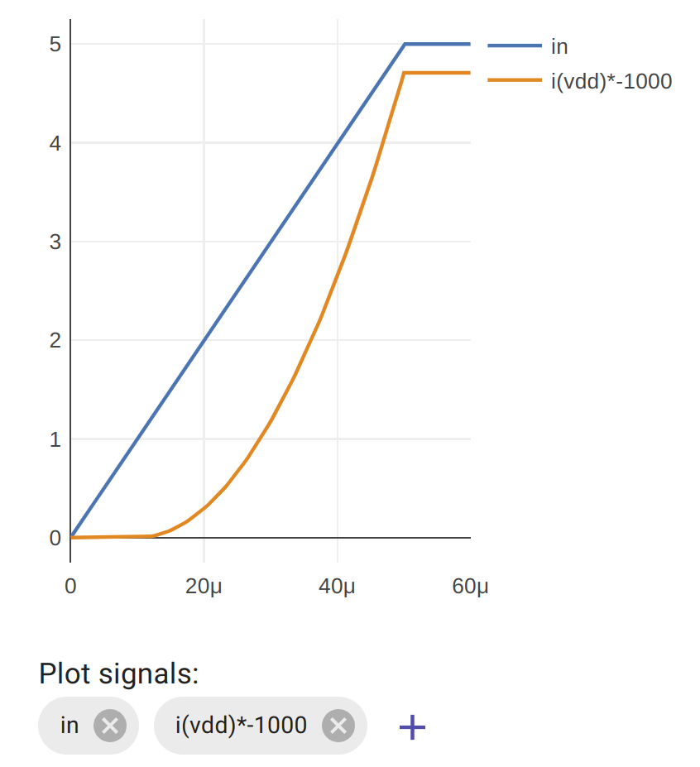Remove the i(vdd)*-1000 signal chip
Screen dimensions: 700x767
coord(338,726)
